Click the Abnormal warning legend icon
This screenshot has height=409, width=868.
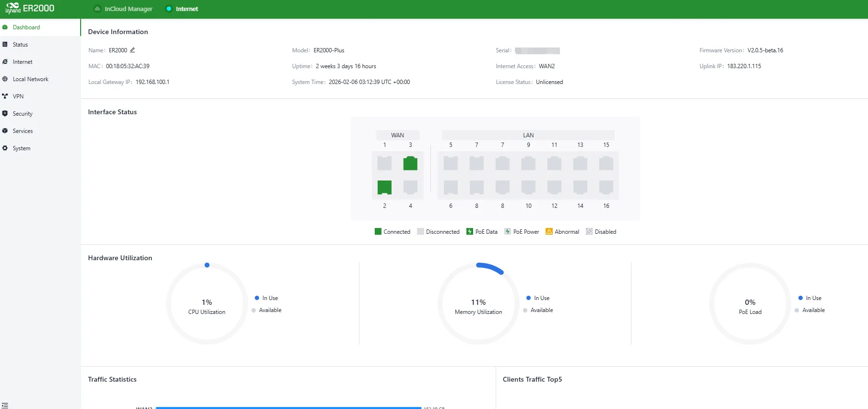[549, 231]
